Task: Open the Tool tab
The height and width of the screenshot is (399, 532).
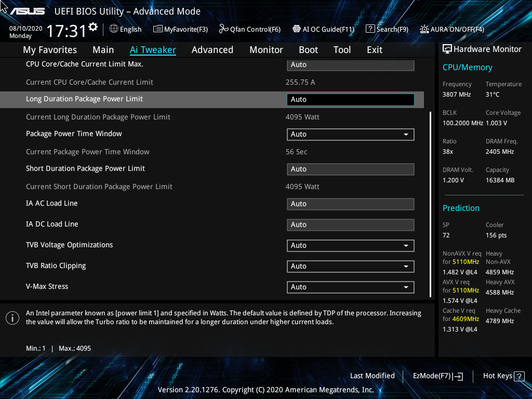Action: 342,50
